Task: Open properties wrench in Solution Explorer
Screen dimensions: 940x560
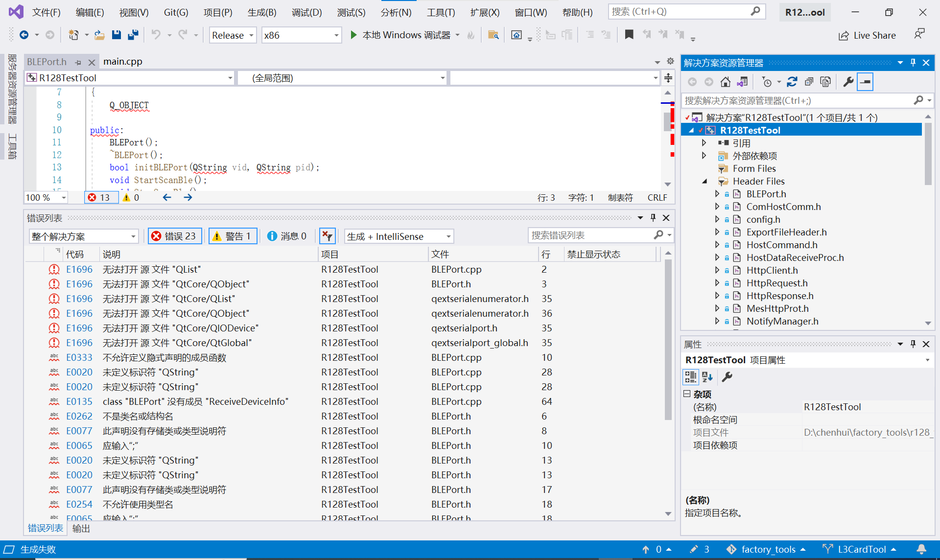Action: (848, 82)
